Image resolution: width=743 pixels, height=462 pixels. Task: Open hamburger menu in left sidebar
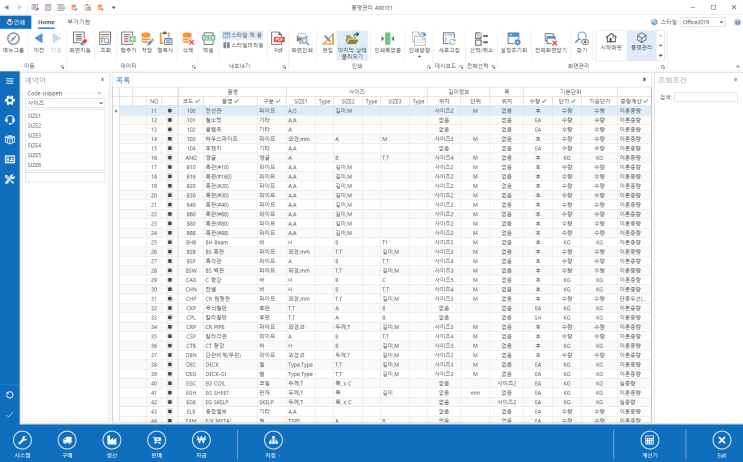pyautogui.click(x=9, y=81)
